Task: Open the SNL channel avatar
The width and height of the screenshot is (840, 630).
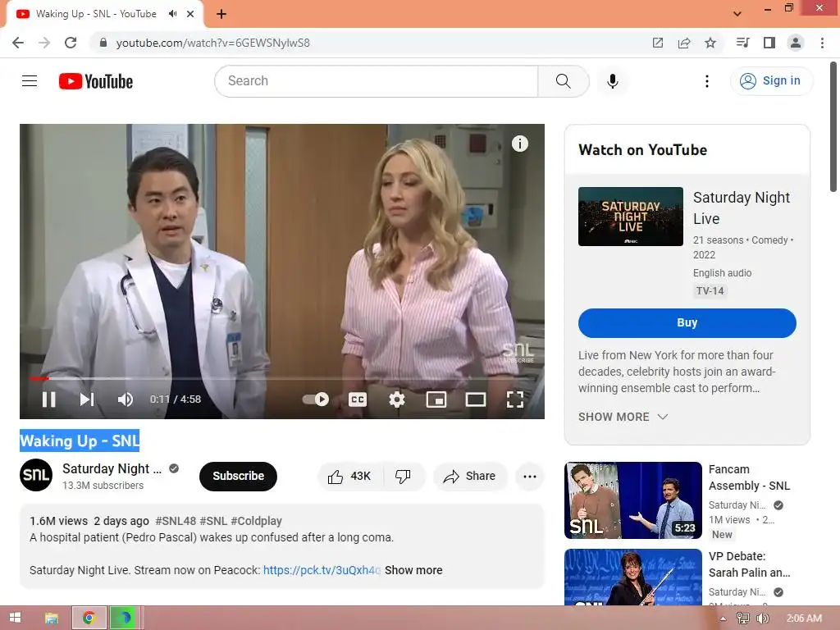Action: click(x=36, y=475)
